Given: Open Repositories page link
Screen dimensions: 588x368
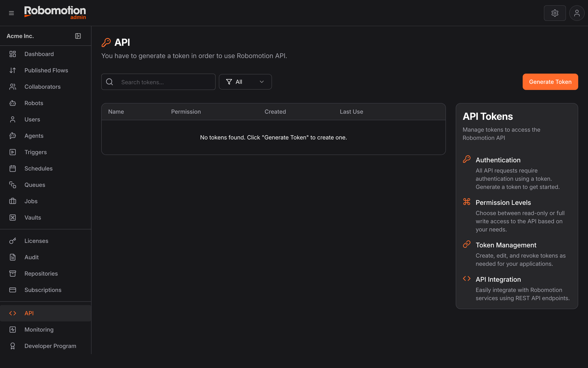Looking at the screenshot, I should (45, 274).
